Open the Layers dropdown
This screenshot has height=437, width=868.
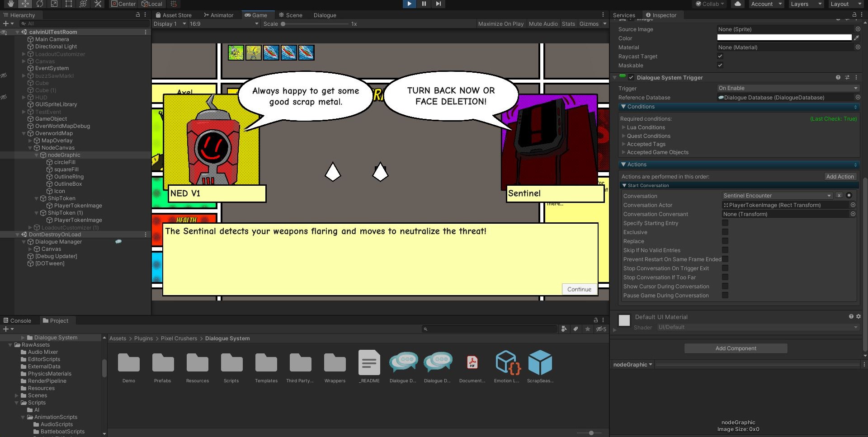(x=807, y=4)
